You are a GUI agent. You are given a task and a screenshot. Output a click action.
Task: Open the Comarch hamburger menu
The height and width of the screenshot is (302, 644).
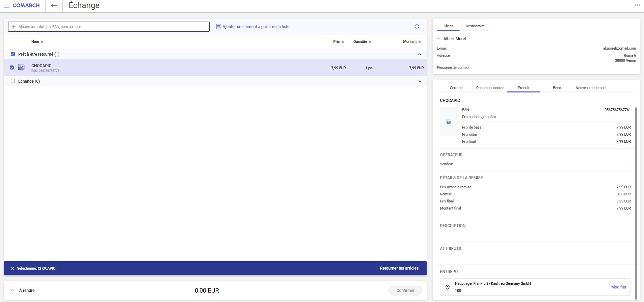click(7, 6)
